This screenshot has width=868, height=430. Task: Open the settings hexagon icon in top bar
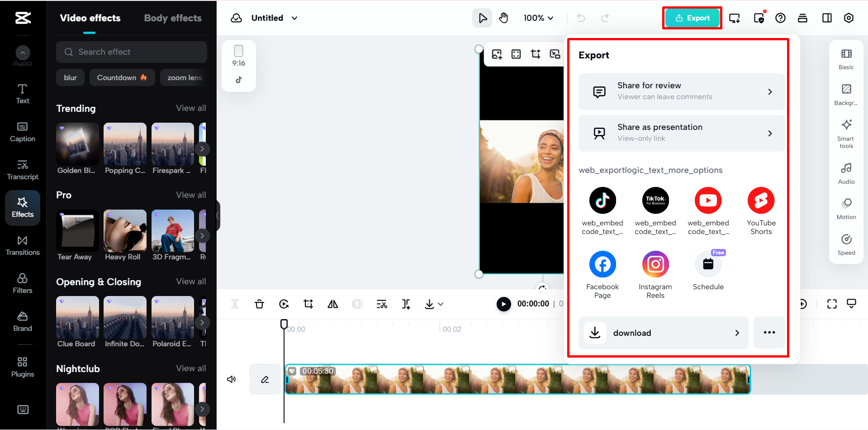point(849,18)
